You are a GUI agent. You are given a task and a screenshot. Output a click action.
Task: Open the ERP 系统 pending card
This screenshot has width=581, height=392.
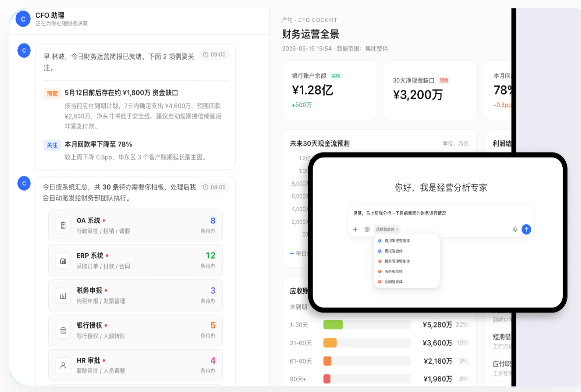135,261
